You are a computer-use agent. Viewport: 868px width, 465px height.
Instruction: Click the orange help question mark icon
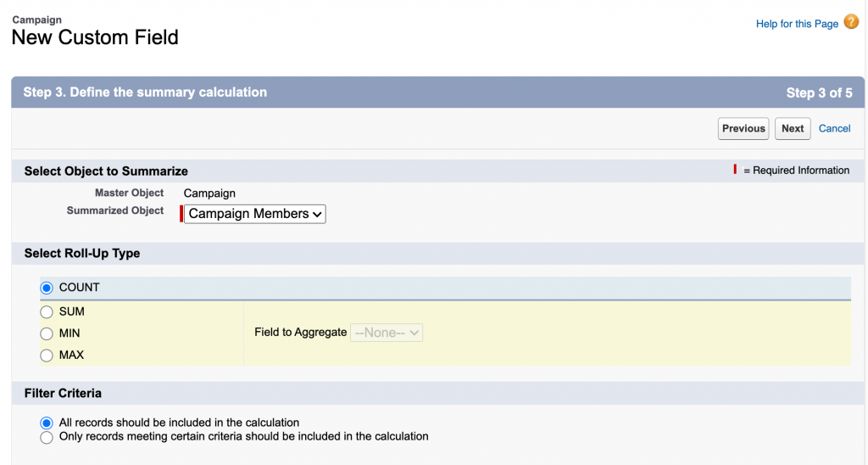[x=851, y=22]
